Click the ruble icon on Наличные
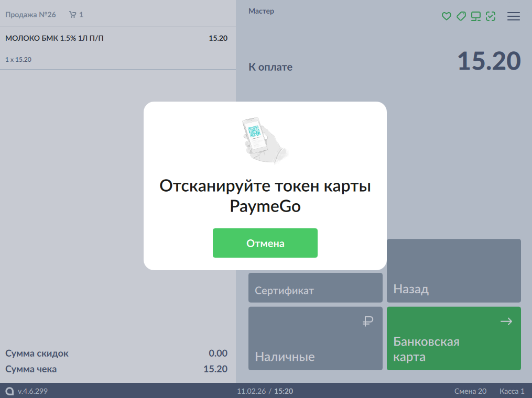This screenshot has height=398, width=532. point(368,322)
